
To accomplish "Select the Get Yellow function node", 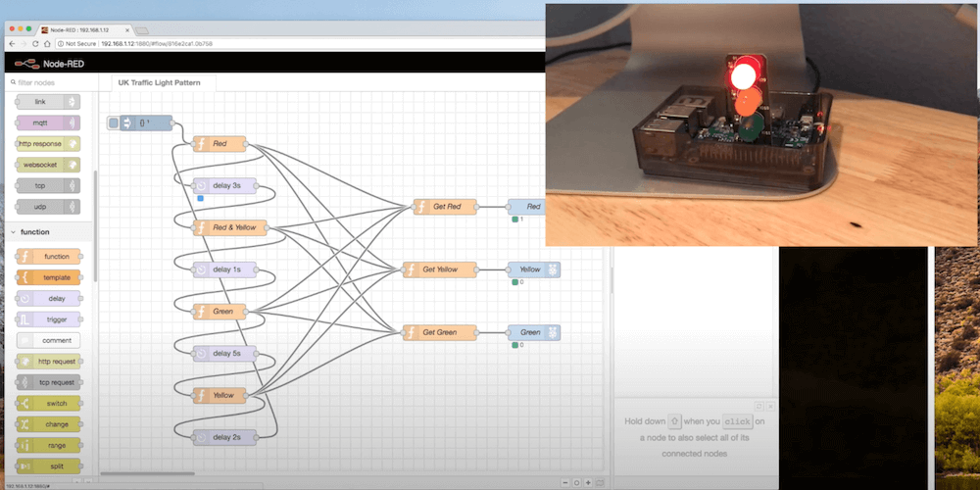I will [440, 269].
